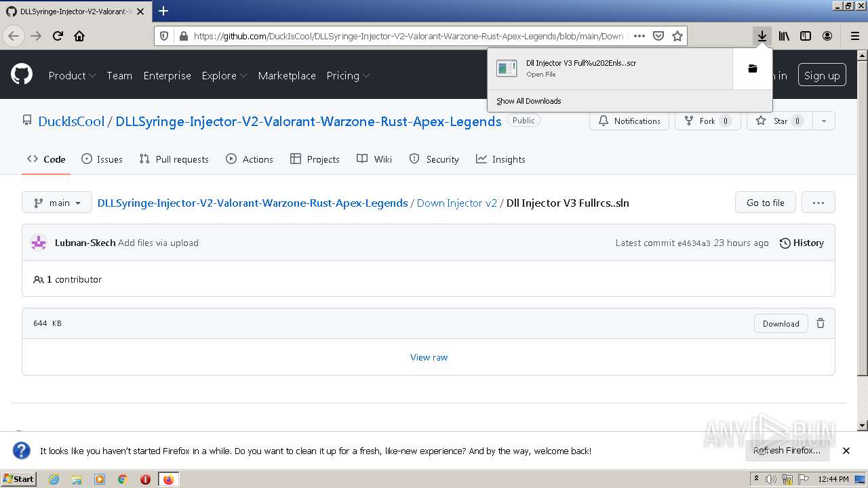Open the Start menu
Viewport: 868px width, 488px height.
tap(19, 479)
